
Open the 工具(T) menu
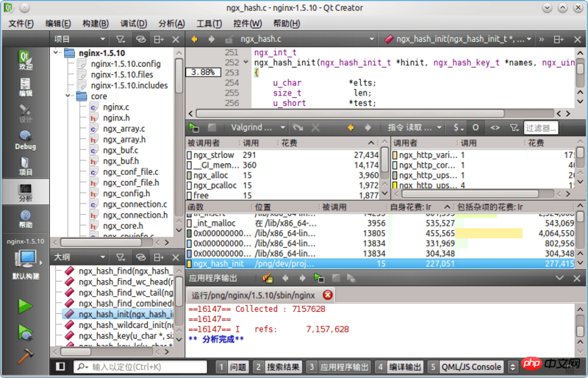[209, 24]
